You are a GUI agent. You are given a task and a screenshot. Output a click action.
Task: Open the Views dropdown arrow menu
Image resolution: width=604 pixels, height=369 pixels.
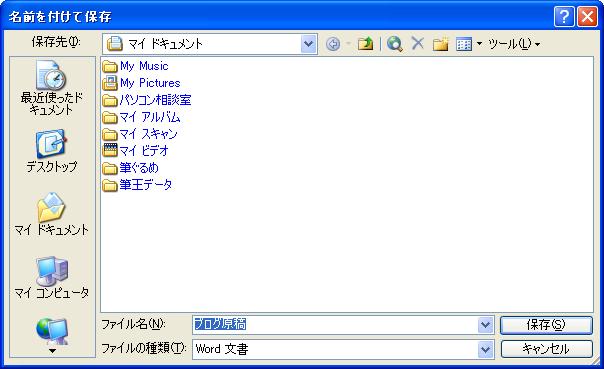click(x=479, y=44)
